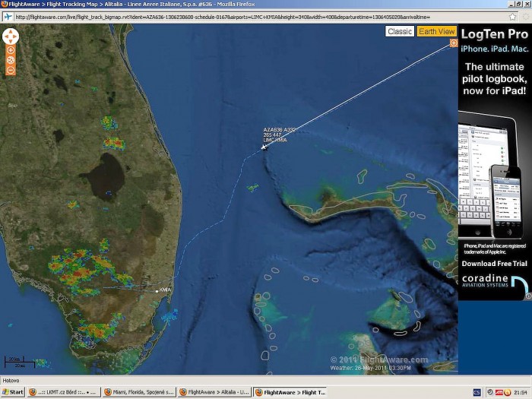
Task: Restore down the Firefox window
Action: [x=519, y=4]
